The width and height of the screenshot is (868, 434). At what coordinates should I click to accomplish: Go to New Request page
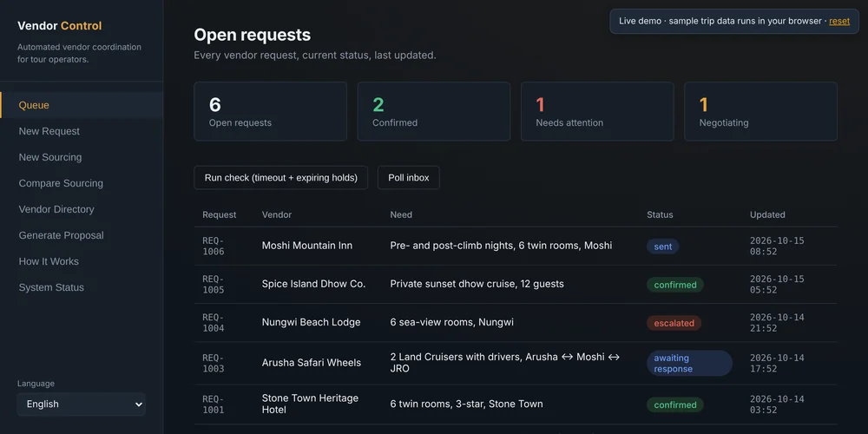pos(82,131)
